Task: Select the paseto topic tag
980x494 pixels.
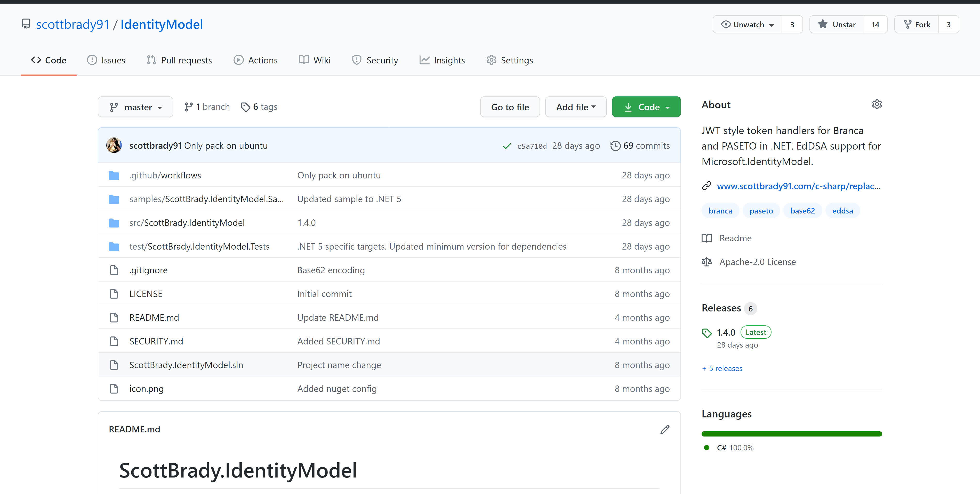Action: click(x=761, y=211)
